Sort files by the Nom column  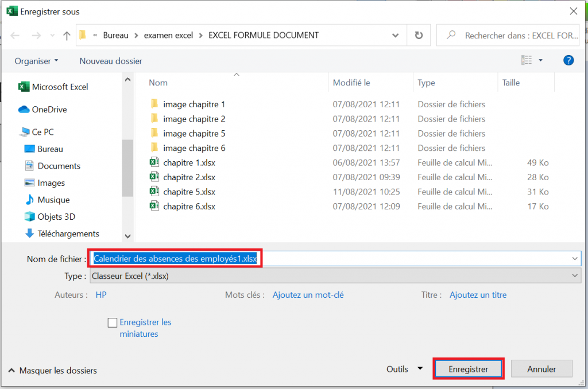point(158,82)
